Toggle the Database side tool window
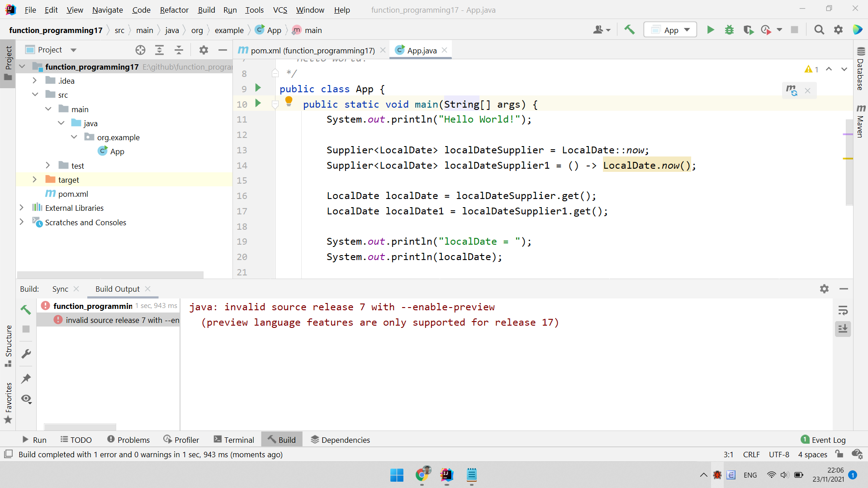The width and height of the screenshot is (868, 488). tap(860, 69)
